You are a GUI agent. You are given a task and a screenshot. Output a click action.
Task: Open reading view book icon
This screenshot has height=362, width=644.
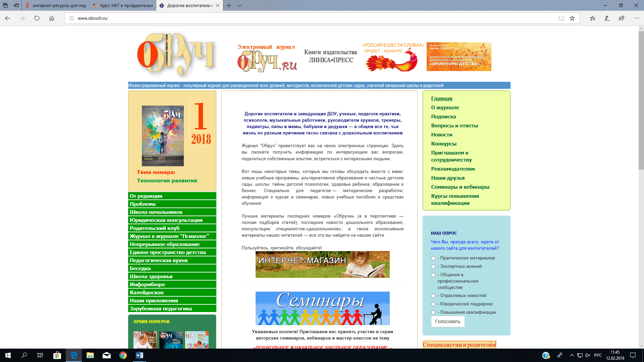pyautogui.click(x=561, y=18)
